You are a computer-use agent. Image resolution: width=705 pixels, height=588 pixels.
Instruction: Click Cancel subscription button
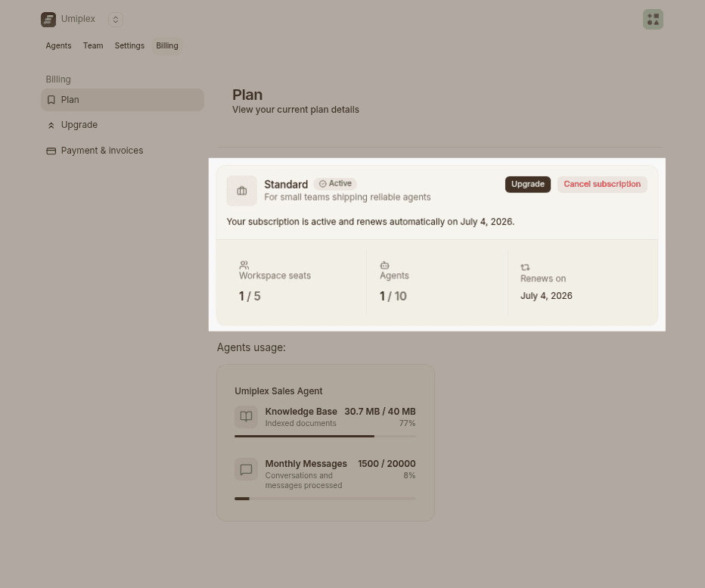click(602, 185)
